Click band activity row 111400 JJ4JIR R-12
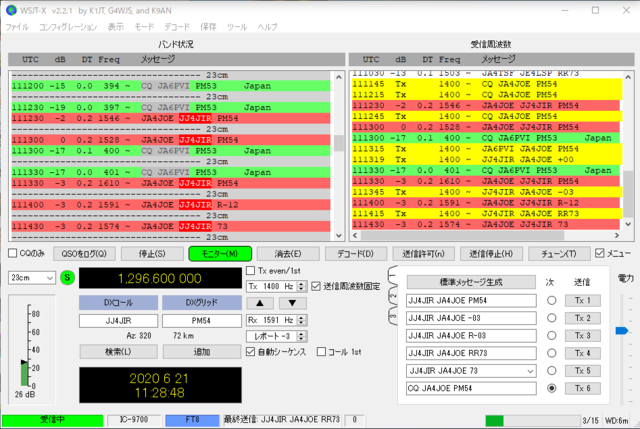 [171, 204]
